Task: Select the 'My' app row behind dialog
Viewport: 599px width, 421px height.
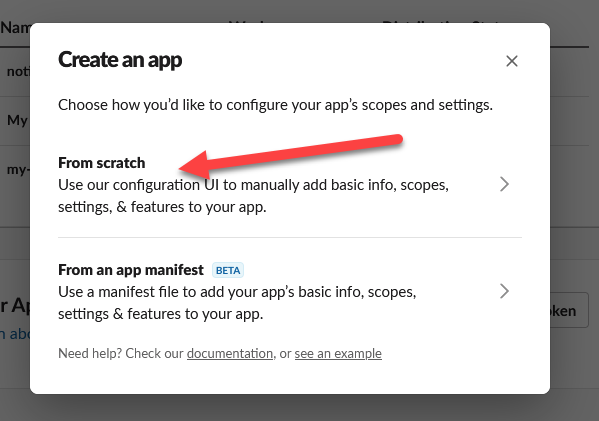Action: click(15, 121)
